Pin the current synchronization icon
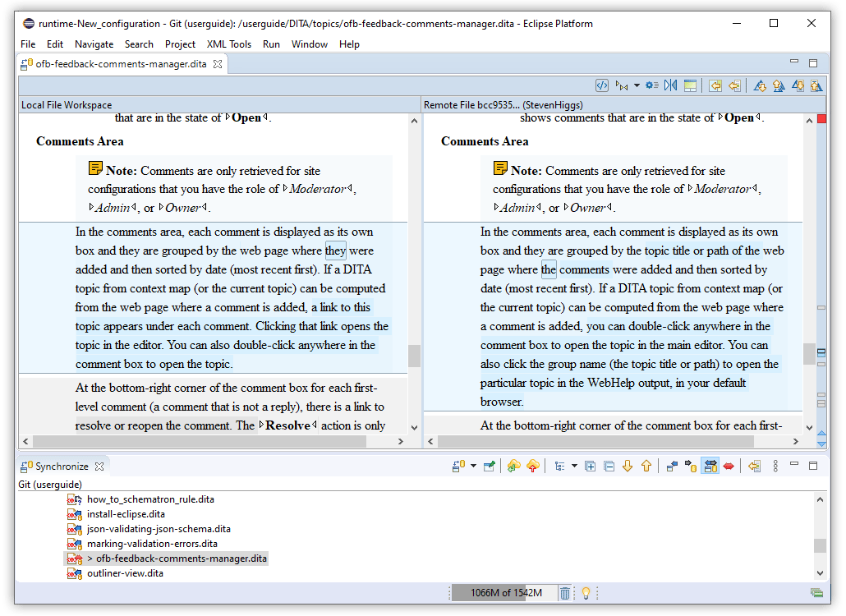Image resolution: width=846 pixels, height=616 pixels. coord(490,466)
